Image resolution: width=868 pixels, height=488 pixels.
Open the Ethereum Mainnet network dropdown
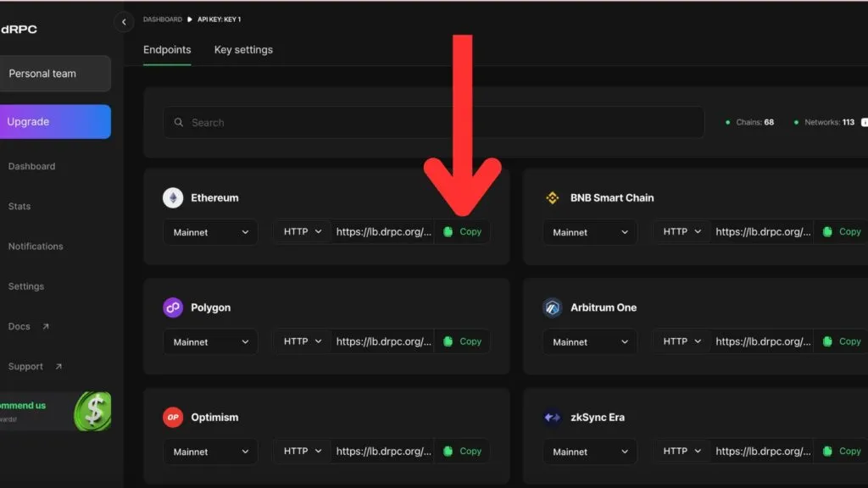tap(210, 232)
